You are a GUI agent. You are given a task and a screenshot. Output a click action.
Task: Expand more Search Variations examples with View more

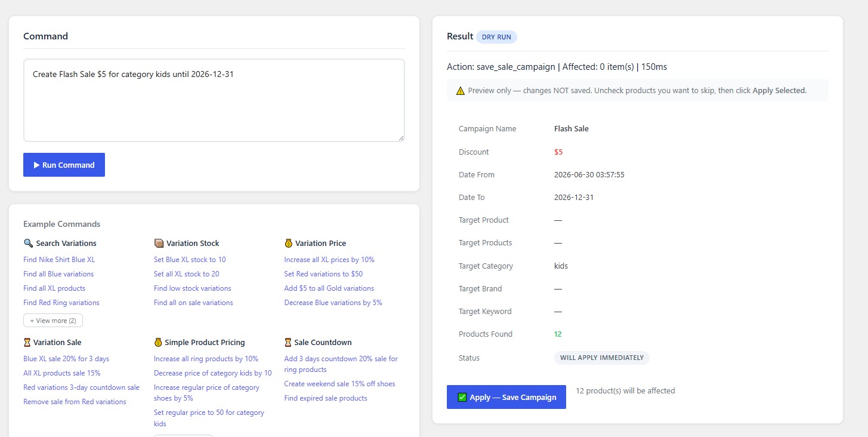[x=53, y=321]
